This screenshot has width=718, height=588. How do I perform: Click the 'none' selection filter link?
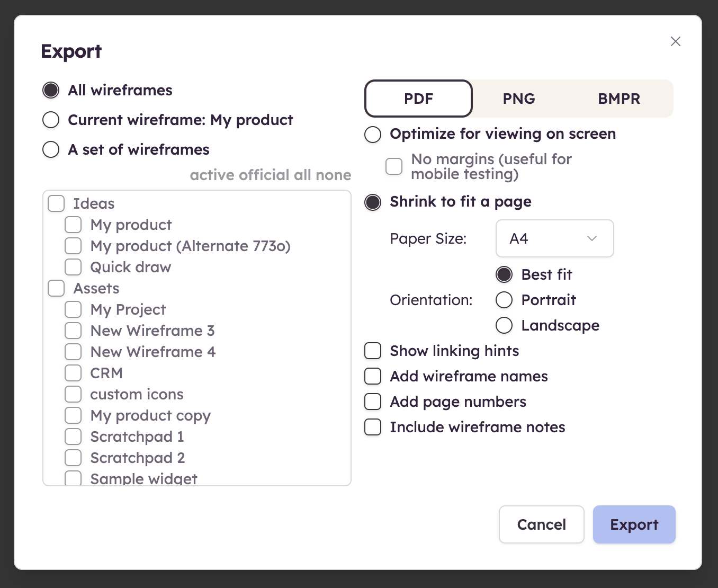point(333,175)
